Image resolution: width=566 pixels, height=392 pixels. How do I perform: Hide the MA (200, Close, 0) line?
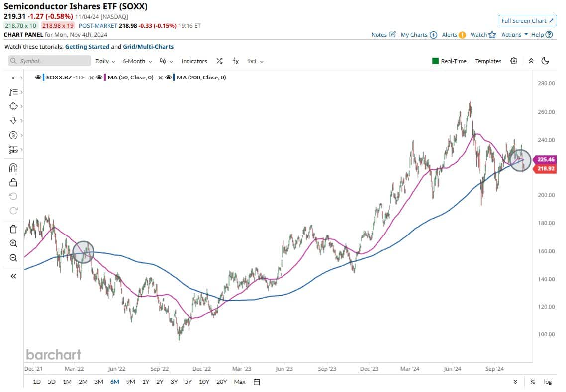pos(169,78)
